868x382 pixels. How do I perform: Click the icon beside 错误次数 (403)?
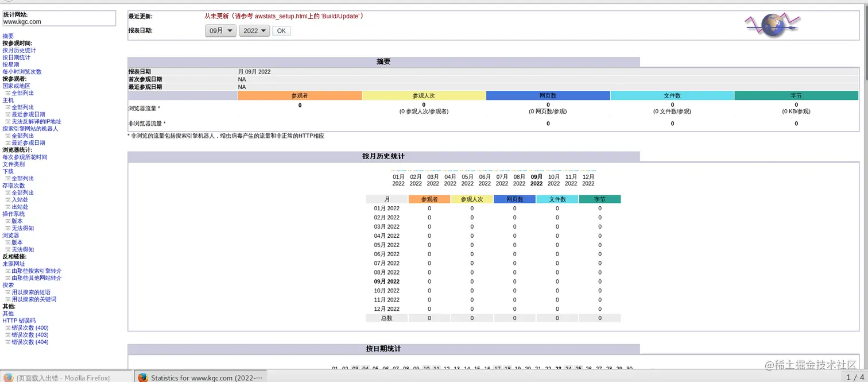8,335
